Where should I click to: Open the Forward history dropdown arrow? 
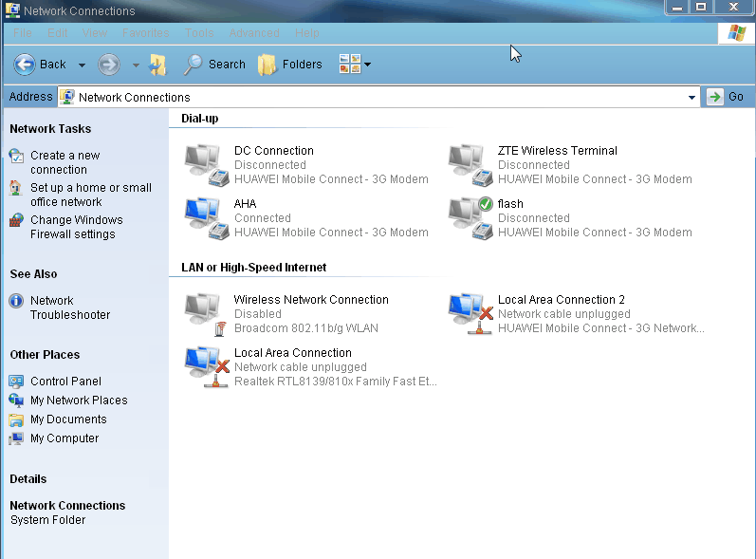(x=136, y=65)
